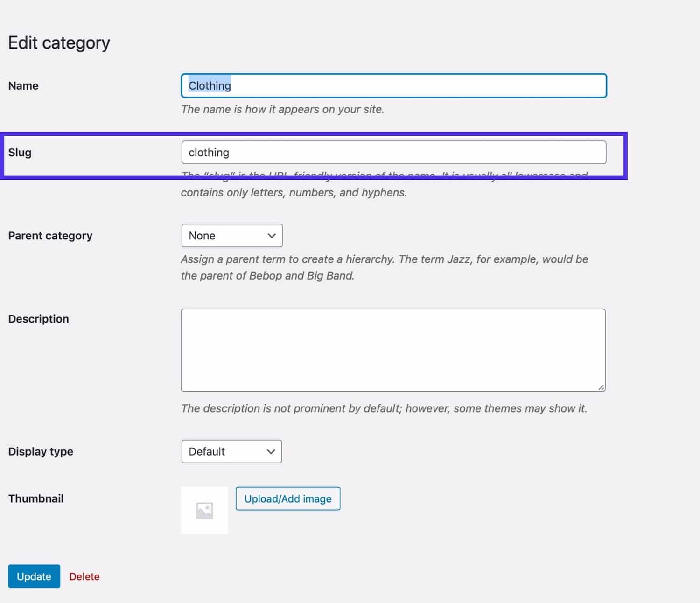The width and height of the screenshot is (700, 603).
Task: Click the empty Description text area
Action: coord(393,349)
